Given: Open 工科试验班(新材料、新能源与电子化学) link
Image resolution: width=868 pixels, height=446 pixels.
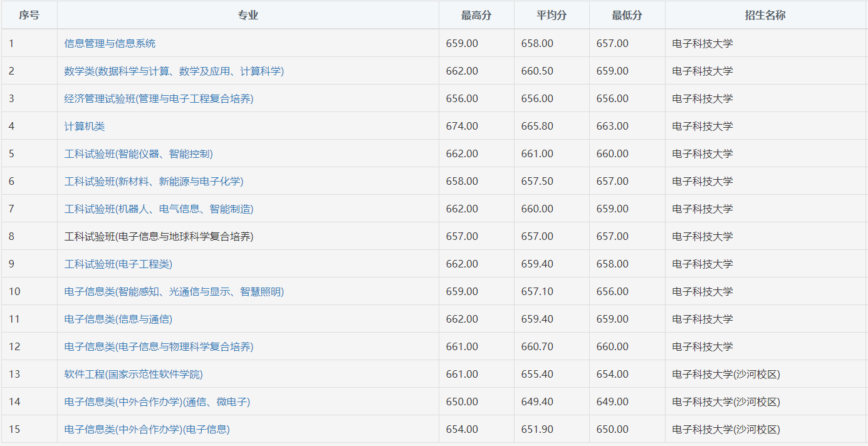Looking at the screenshot, I should [x=154, y=181].
